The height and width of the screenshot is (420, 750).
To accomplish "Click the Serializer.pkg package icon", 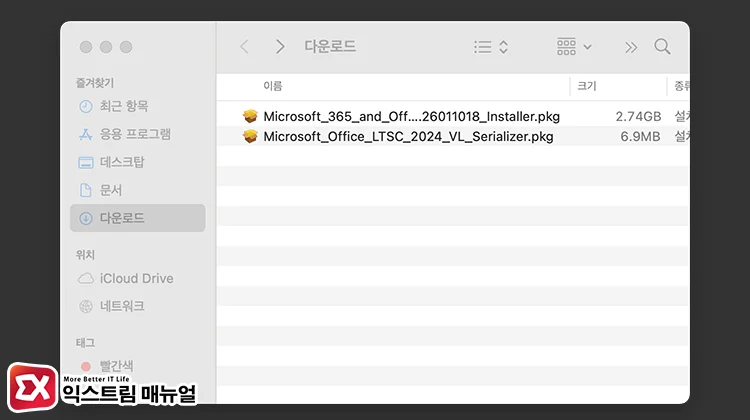I will pyautogui.click(x=250, y=136).
